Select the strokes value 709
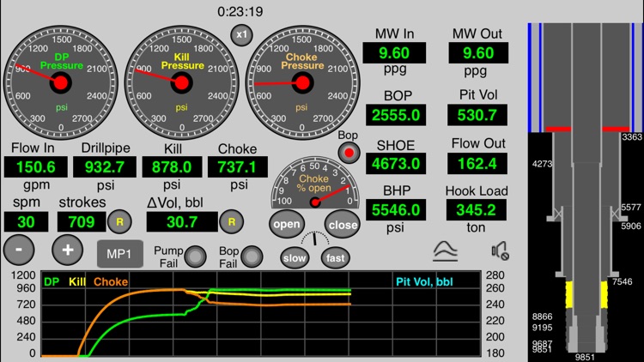 coord(82,222)
